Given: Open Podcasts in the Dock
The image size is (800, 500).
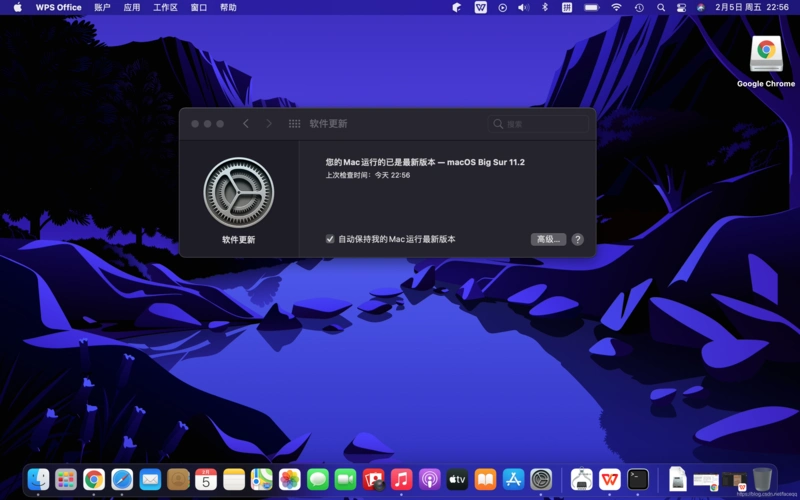Looking at the screenshot, I should 430,479.
